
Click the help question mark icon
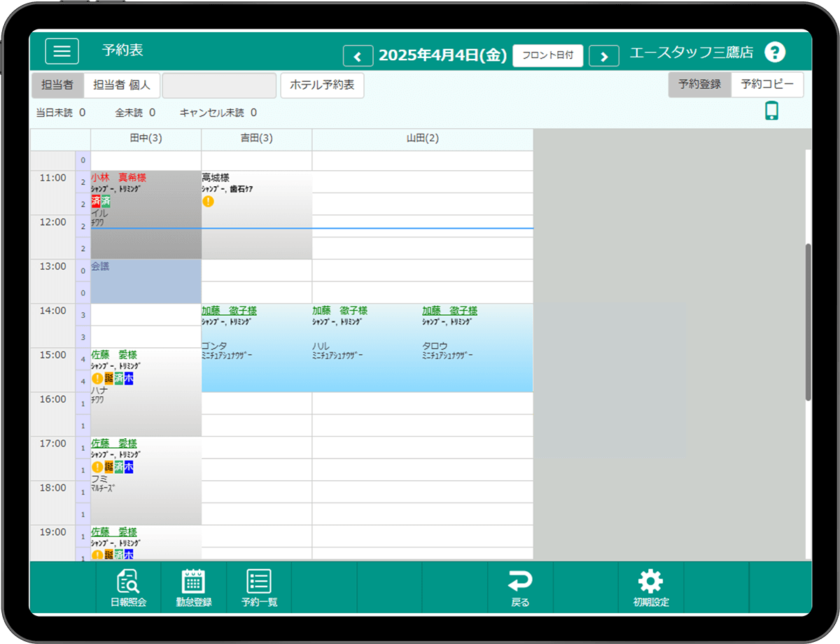click(775, 52)
